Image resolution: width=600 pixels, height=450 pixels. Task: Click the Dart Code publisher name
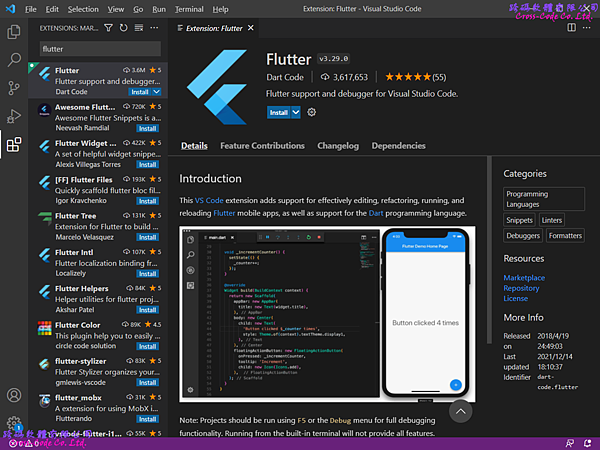285,77
